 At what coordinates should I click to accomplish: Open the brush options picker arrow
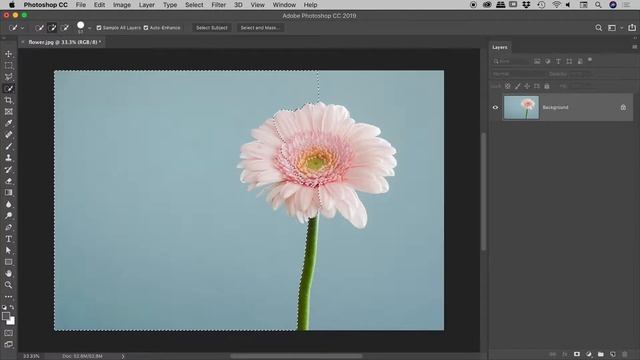coord(89,28)
